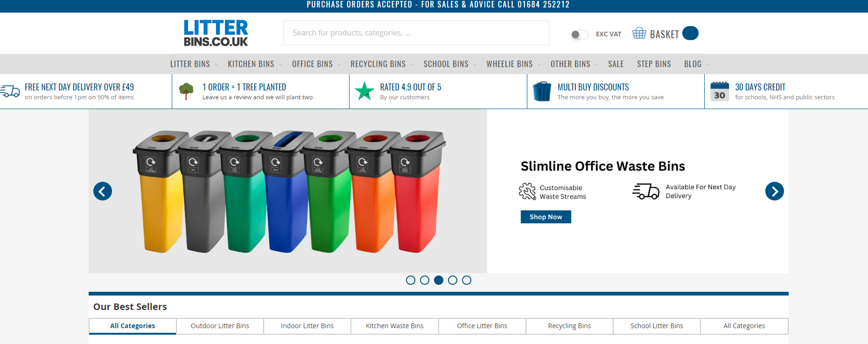Click Multi Buy Discounts heading
Viewport: 868px width, 344px height.
pos(593,87)
